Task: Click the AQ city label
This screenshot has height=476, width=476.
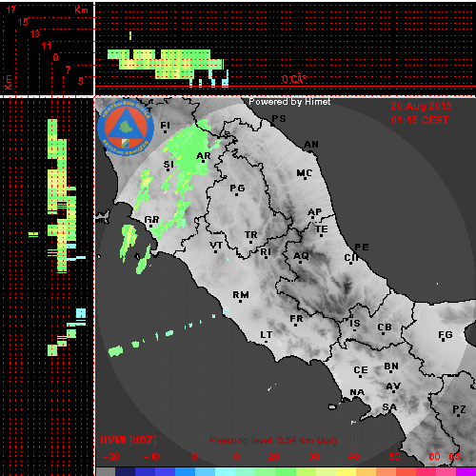Action: click(301, 256)
